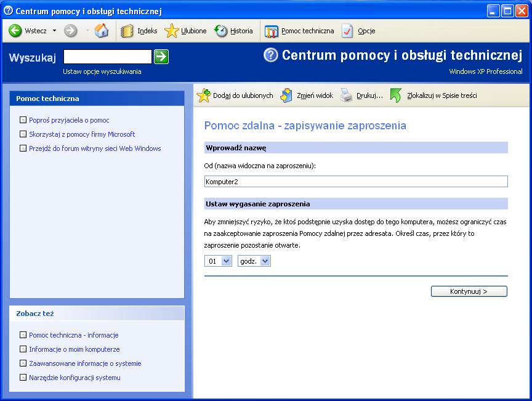Click the Wyszukaj label in blue banner
This screenshot has width=532, height=401.
(33, 57)
